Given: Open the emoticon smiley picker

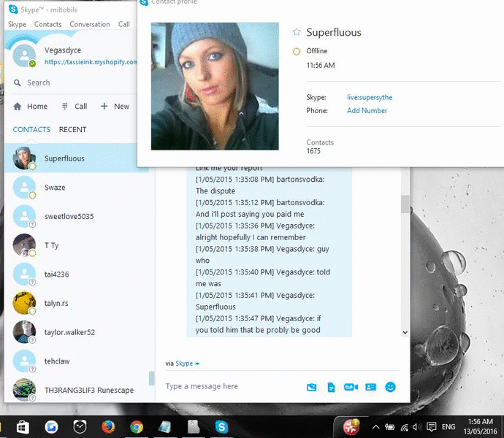Looking at the screenshot, I should [390, 387].
